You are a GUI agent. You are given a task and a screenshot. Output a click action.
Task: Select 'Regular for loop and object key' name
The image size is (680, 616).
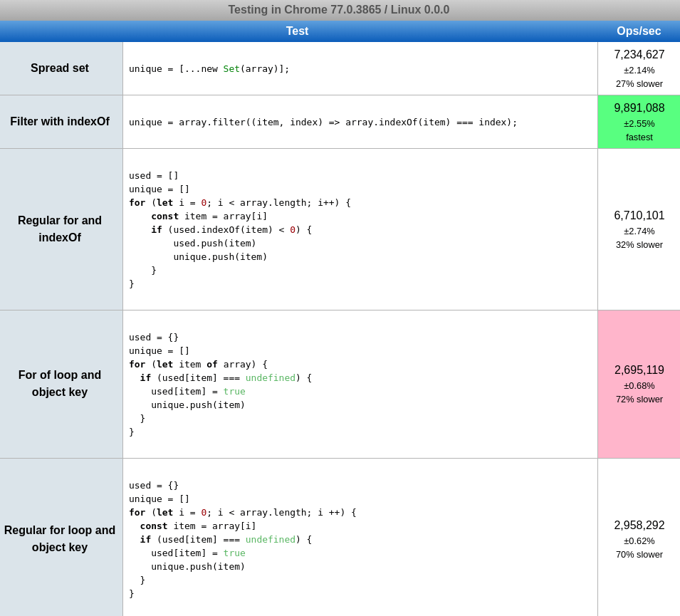60,539
